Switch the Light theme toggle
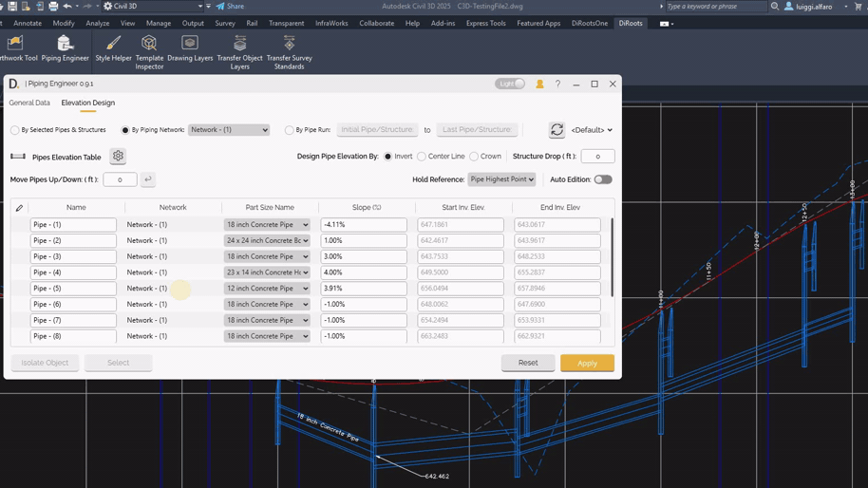Image resolution: width=868 pixels, height=488 pixels. (510, 84)
